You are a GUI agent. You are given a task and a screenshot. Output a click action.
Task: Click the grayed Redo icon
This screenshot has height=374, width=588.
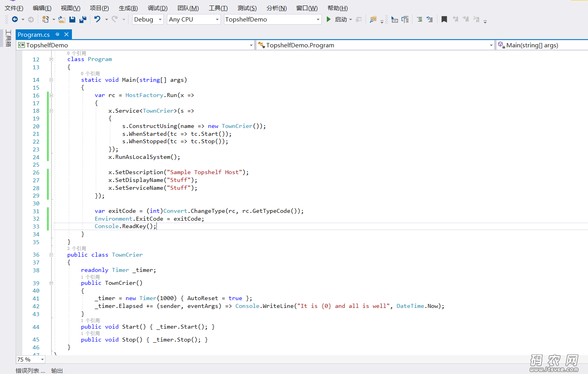[115, 19]
